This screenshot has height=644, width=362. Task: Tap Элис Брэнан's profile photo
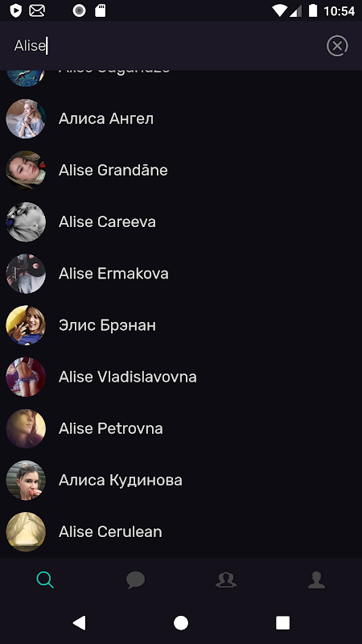tap(26, 325)
